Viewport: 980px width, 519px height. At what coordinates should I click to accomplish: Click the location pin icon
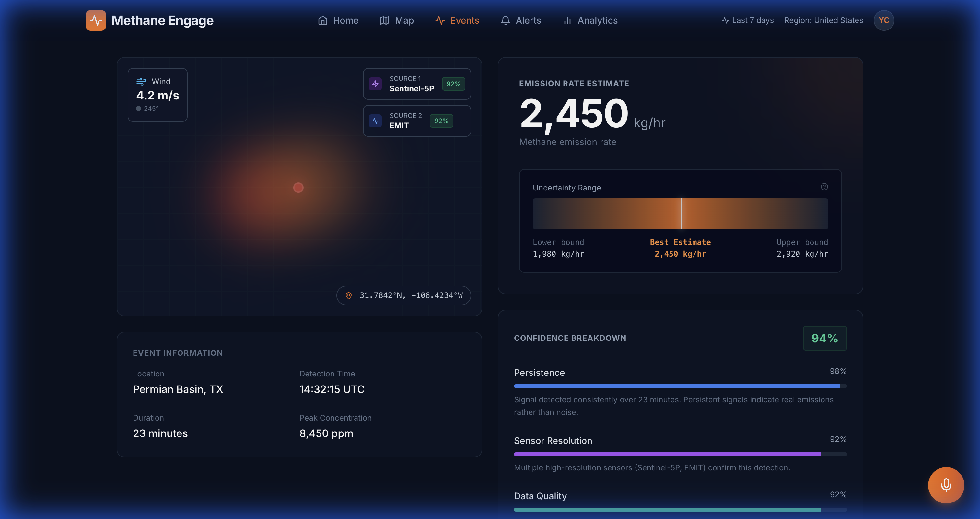pos(348,295)
